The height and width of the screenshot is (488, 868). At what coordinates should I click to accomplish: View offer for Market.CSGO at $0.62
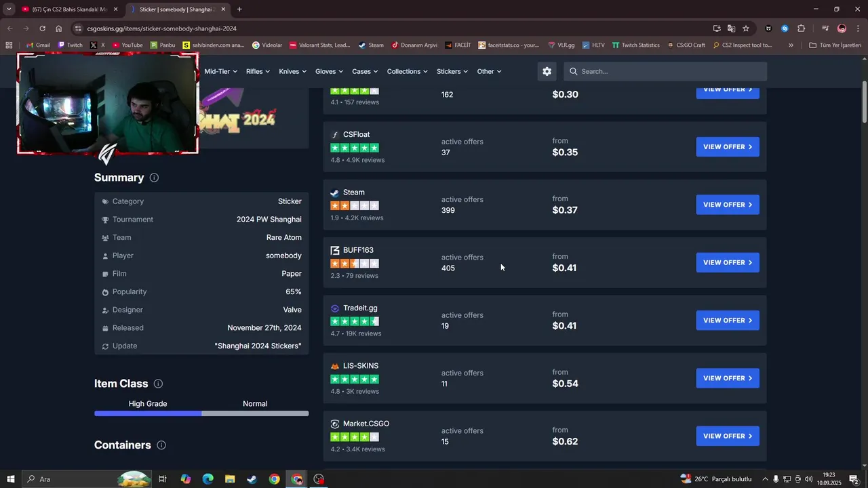(x=728, y=436)
